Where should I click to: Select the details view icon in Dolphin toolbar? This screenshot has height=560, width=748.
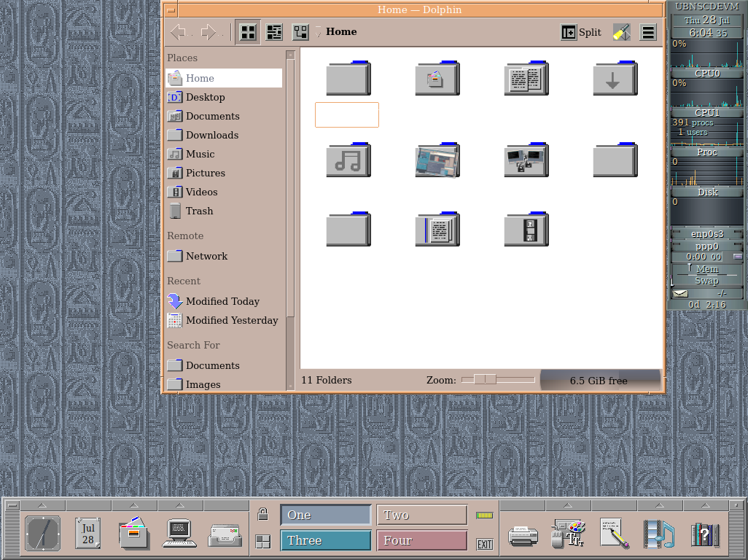click(273, 32)
